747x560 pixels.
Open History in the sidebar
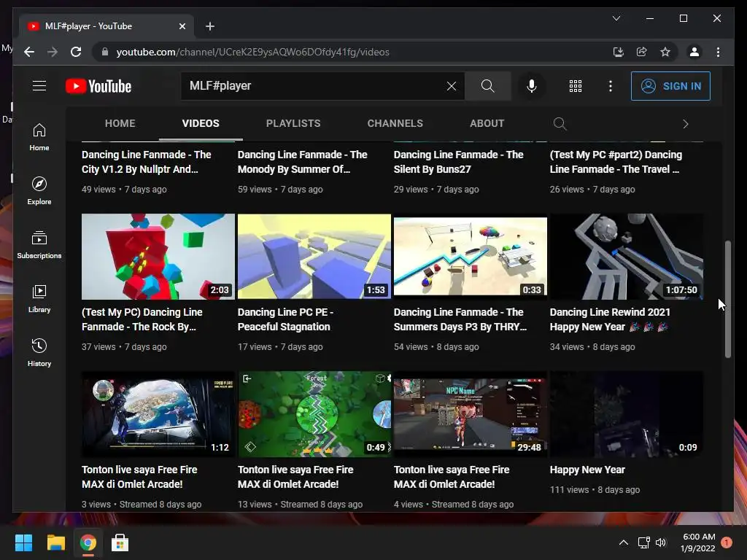click(39, 352)
